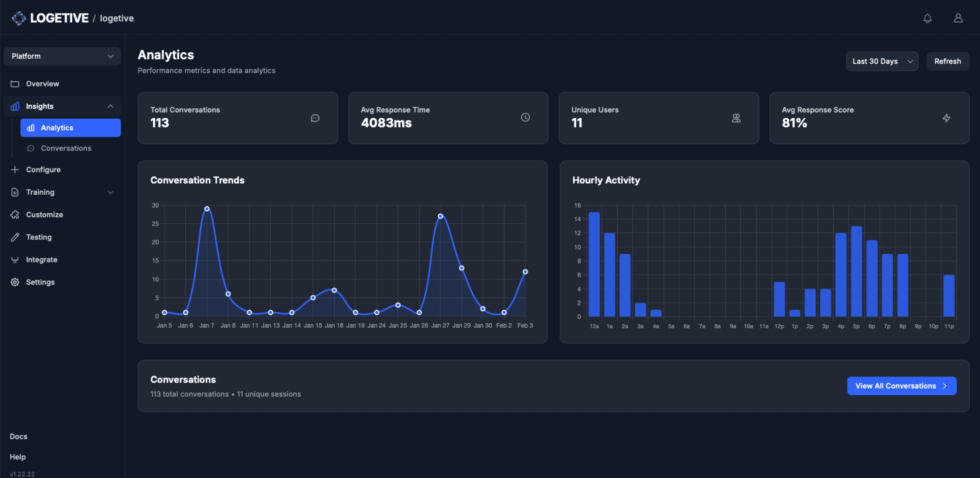Image resolution: width=980 pixels, height=478 pixels.
Task: Click the Total Conversations chat bubble icon
Action: (x=315, y=118)
